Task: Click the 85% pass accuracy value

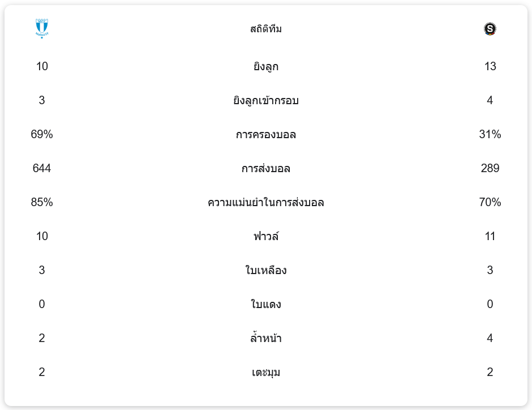Action: click(42, 202)
